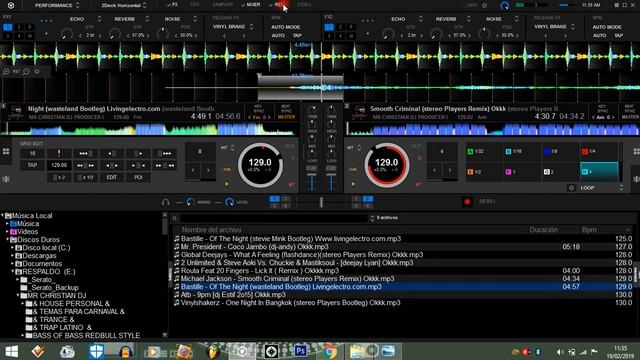Screen dimensions: 640x360
Task: Click AUTO button in FX2 panel
Action: [600, 36]
